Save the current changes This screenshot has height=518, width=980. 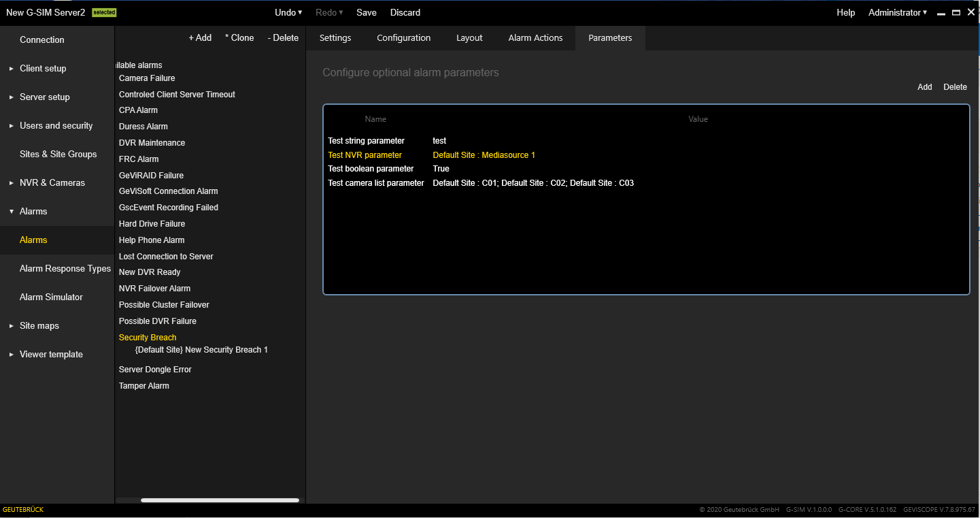pos(367,12)
